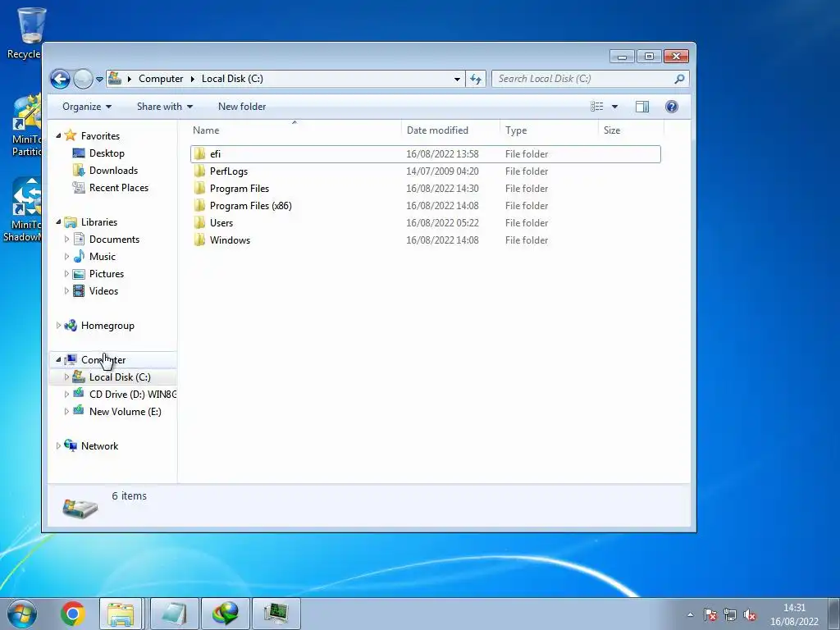Select Computer in the address breadcrumb
Image resolution: width=840 pixels, height=630 pixels.
[x=161, y=79]
